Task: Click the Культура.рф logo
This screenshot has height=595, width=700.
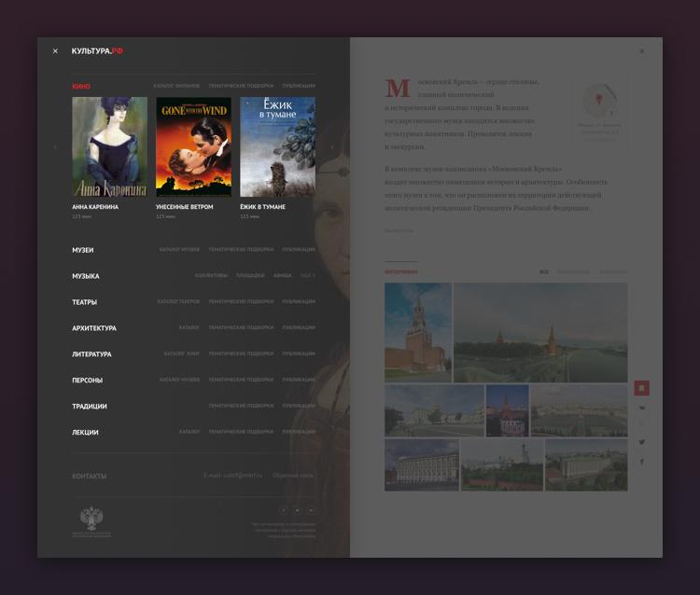Action: 97,51
